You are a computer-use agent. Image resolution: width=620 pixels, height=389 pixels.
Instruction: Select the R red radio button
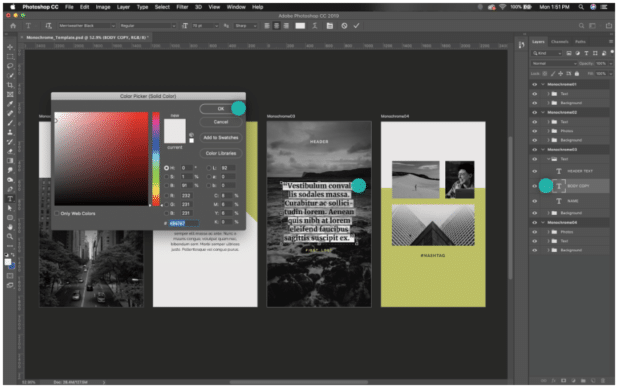tap(166, 196)
